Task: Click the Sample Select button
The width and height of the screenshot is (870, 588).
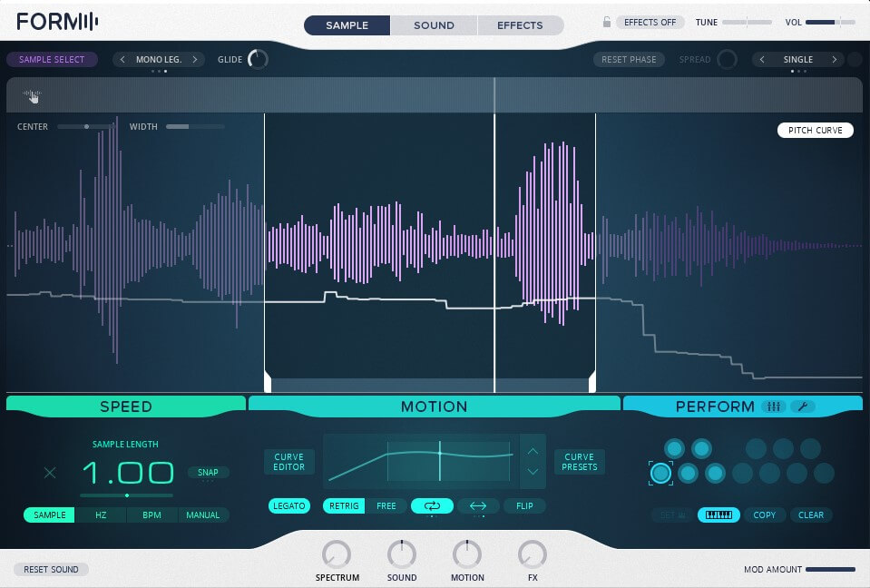Action: (52, 60)
